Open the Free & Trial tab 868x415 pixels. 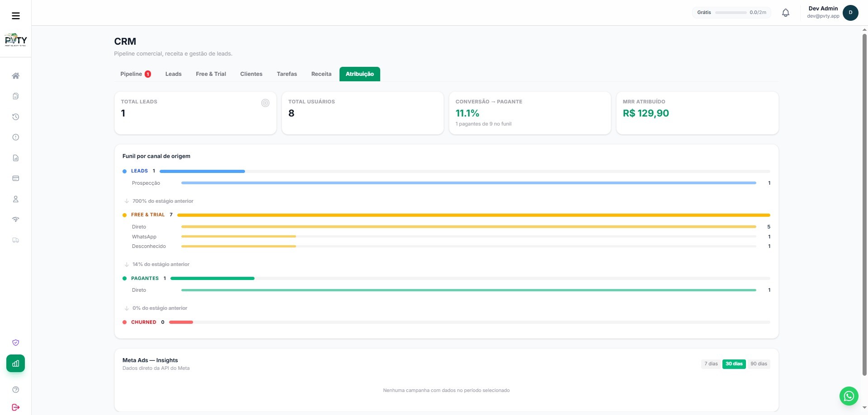(x=211, y=74)
